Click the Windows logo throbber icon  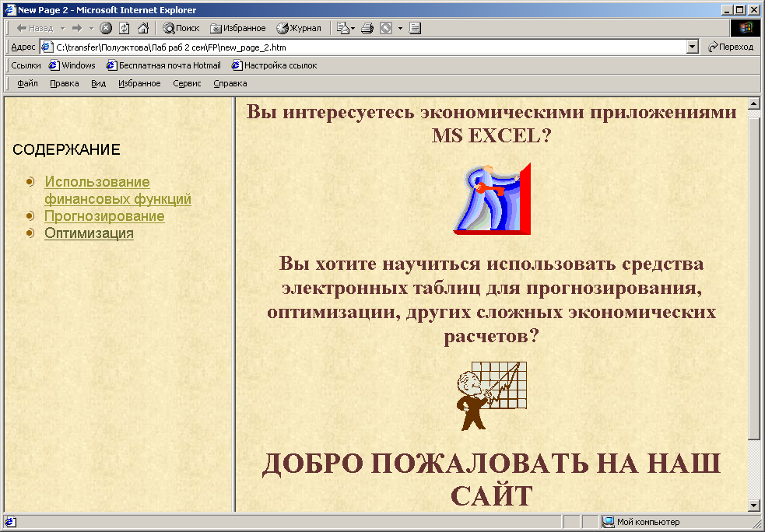point(746,28)
